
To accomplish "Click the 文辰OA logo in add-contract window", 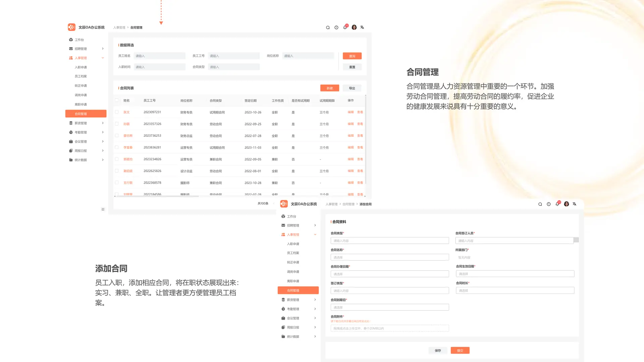I will tap(284, 204).
